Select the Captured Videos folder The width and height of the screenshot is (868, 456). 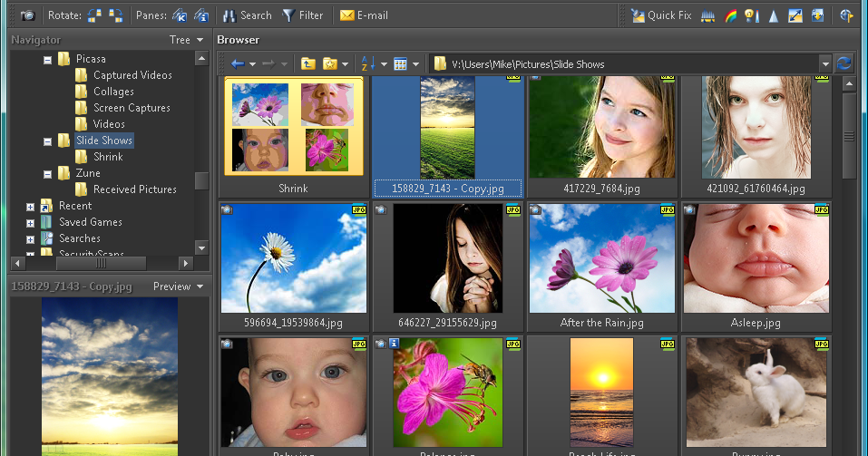[132, 74]
